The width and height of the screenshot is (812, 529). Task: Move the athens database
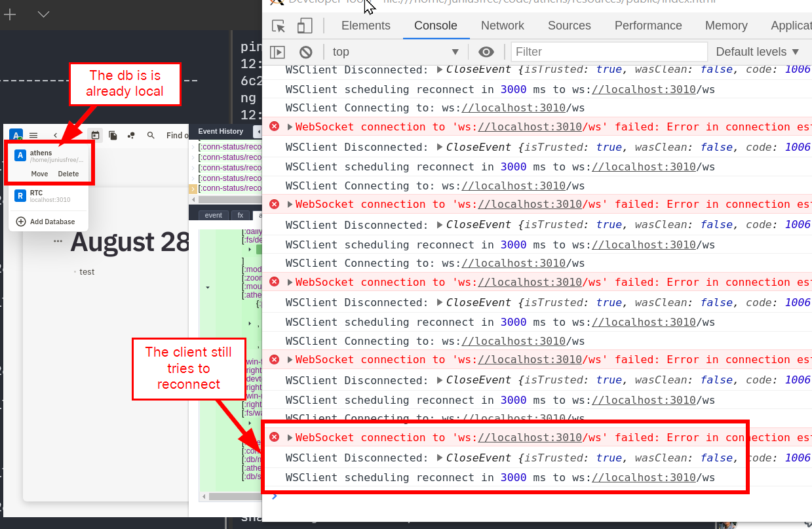pyautogui.click(x=40, y=174)
